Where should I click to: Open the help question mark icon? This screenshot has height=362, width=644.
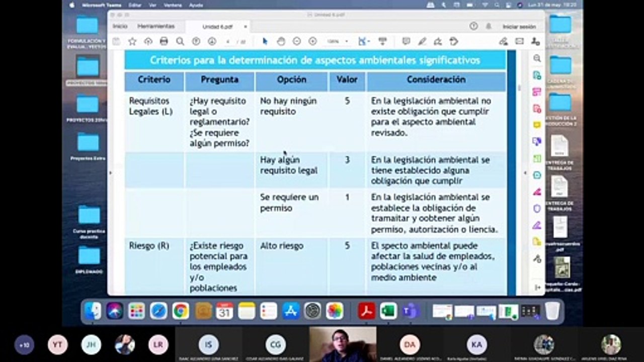tap(473, 26)
